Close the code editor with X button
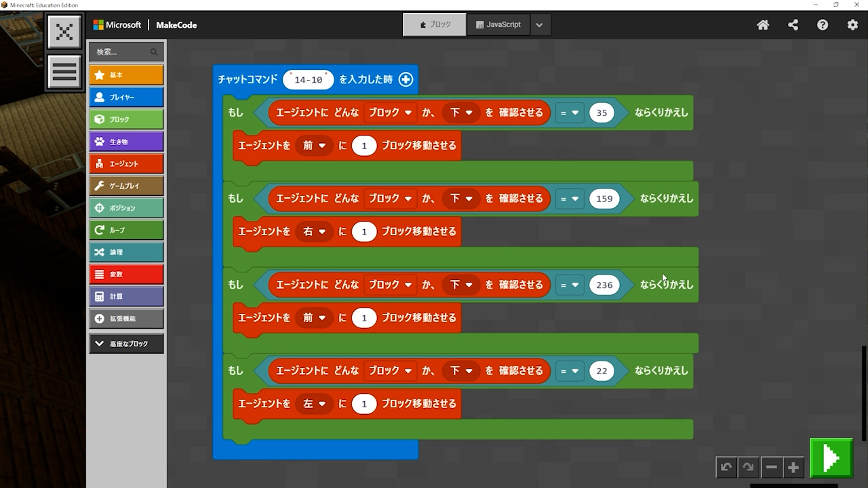This screenshot has width=868, height=488. coord(64,32)
